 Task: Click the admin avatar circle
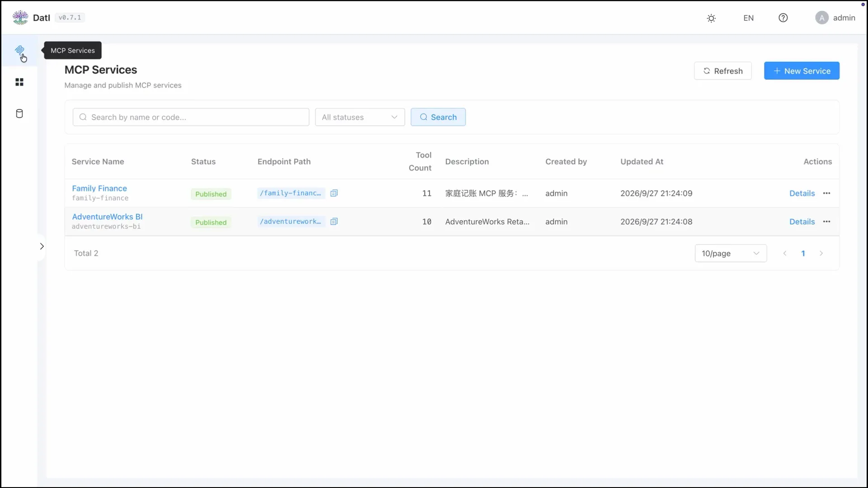[822, 18]
